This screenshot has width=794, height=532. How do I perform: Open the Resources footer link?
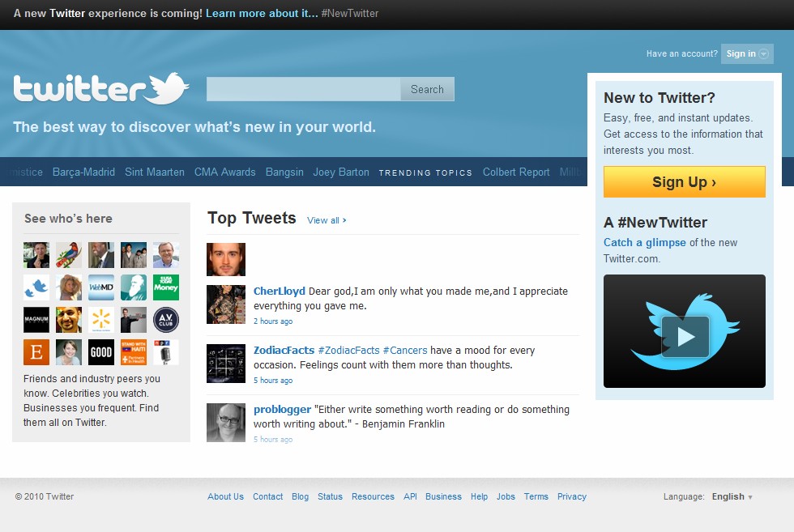coord(374,496)
